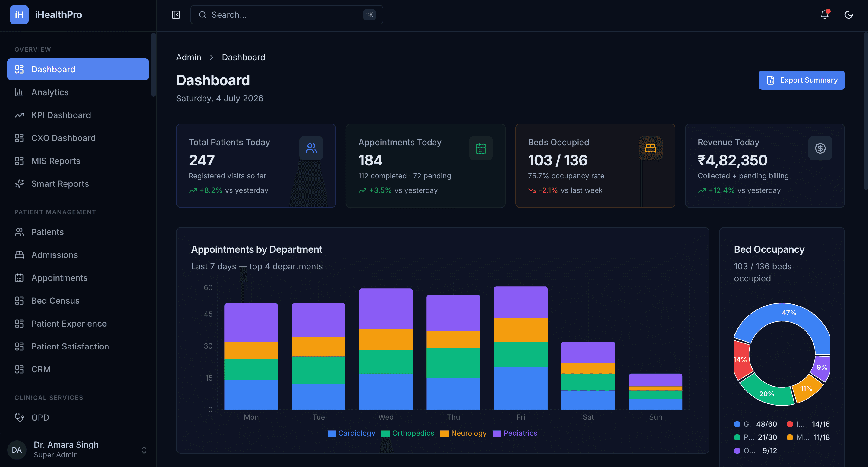The image size is (868, 467).
Task: Open the Patients section
Action: [78, 232]
